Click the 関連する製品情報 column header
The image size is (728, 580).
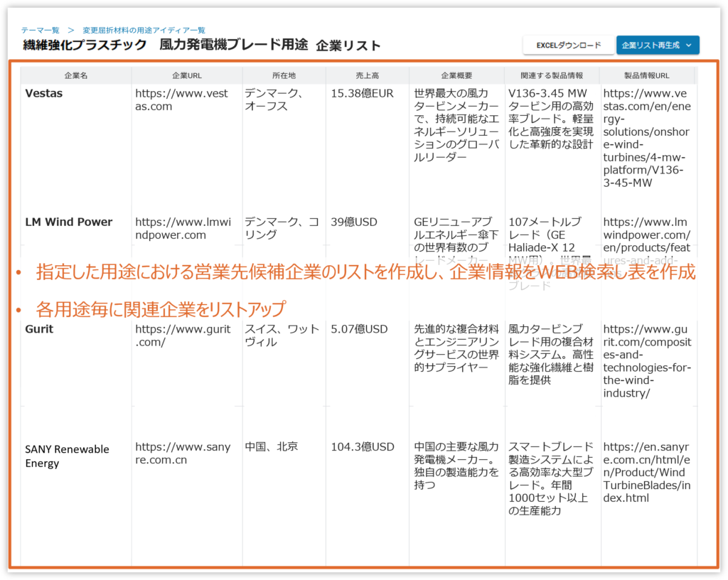(552, 75)
